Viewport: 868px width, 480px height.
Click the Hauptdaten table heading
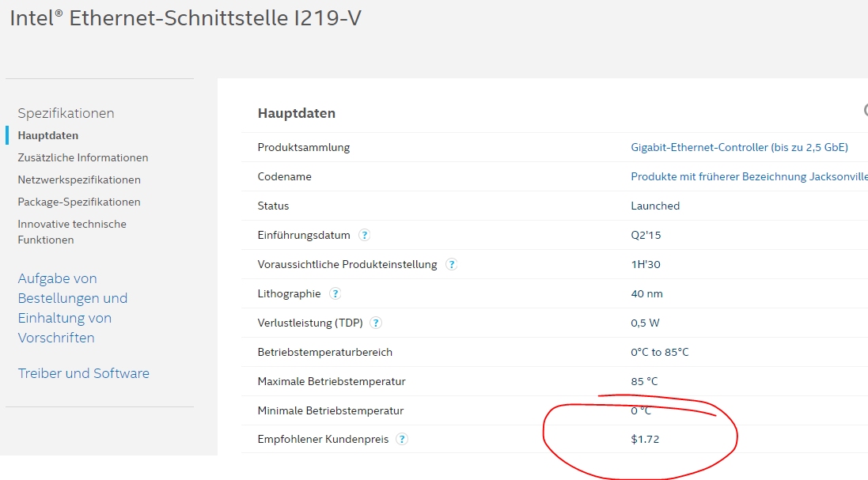pos(297,113)
